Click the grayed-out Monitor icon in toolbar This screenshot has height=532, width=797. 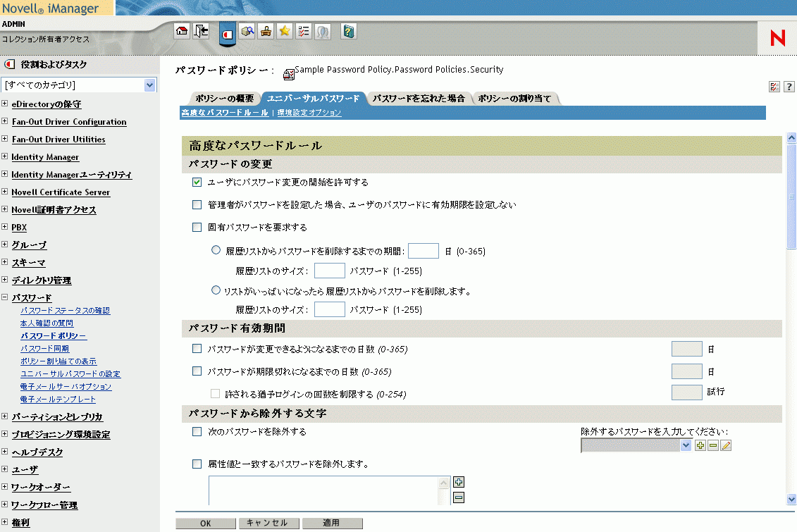[x=323, y=32]
